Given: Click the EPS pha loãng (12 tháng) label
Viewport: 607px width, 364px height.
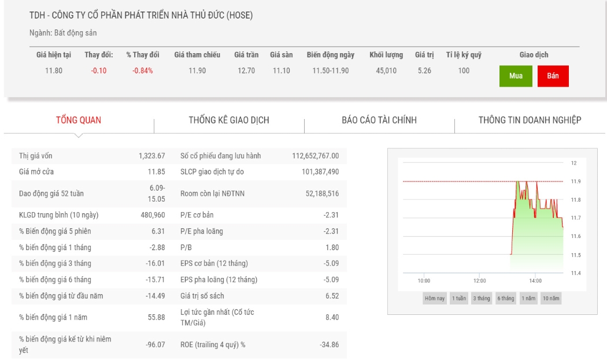Looking at the screenshot, I should tap(219, 280).
